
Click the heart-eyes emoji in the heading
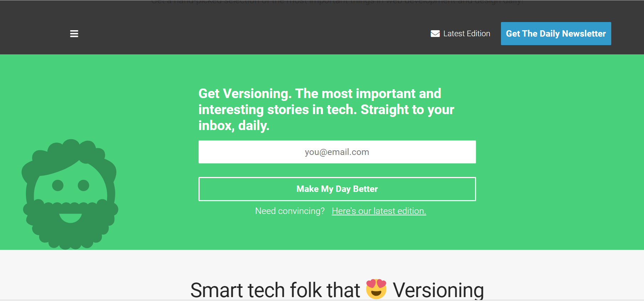(x=376, y=289)
